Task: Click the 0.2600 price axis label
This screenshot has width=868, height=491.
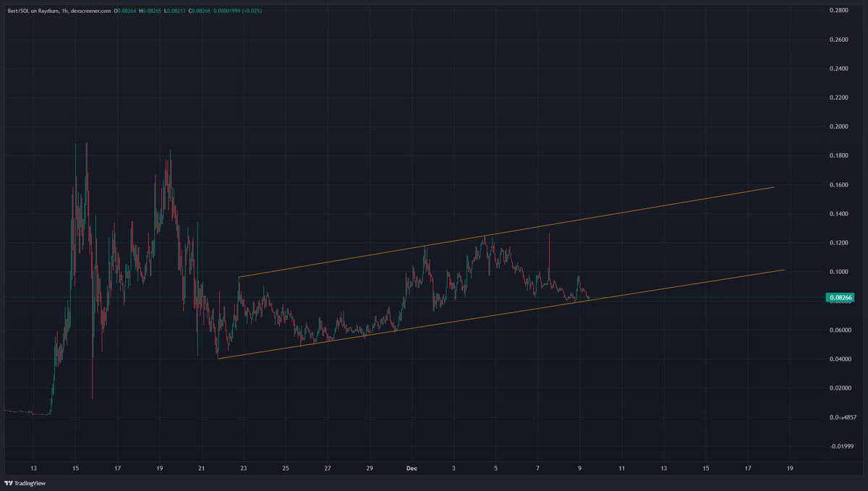Action: (x=840, y=39)
